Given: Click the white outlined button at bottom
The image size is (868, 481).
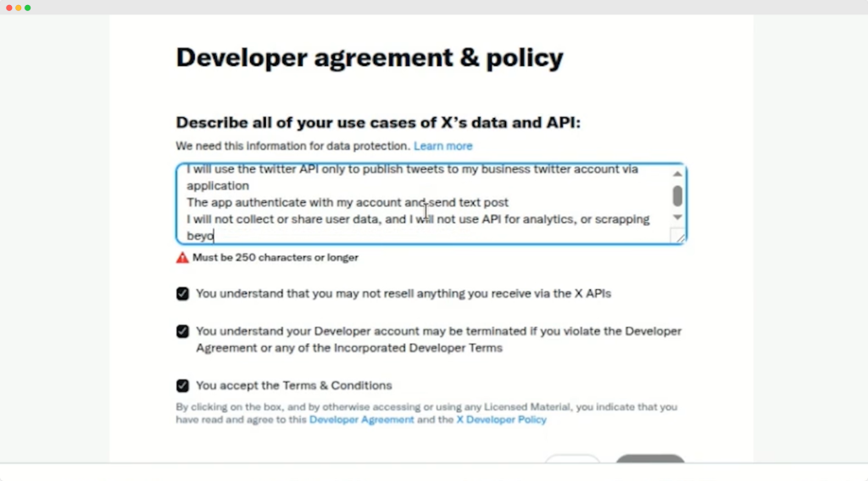Looking at the screenshot, I should point(572,461).
